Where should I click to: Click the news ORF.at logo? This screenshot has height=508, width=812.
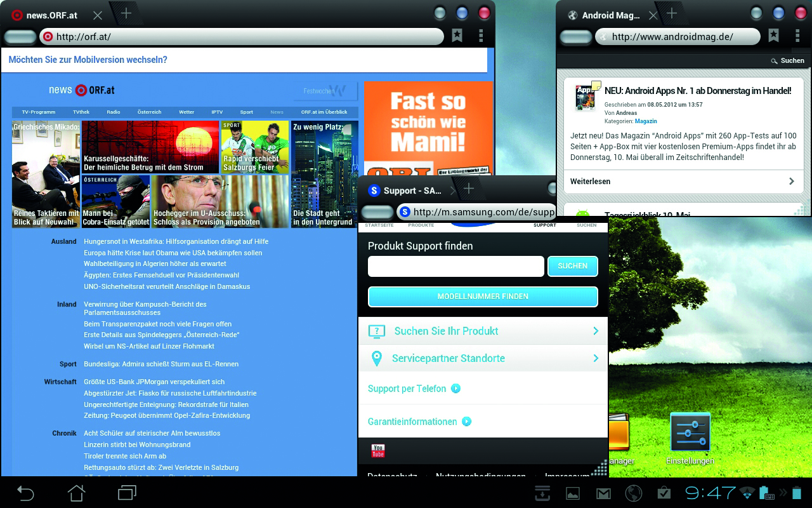point(81,90)
